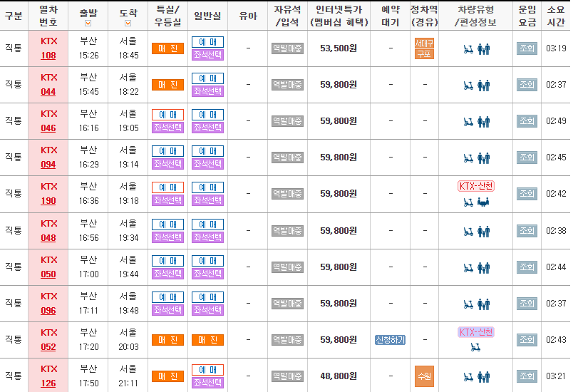Open train number KTX 190 link
Image resolution: width=578 pixels, height=392 pixels.
point(48,201)
